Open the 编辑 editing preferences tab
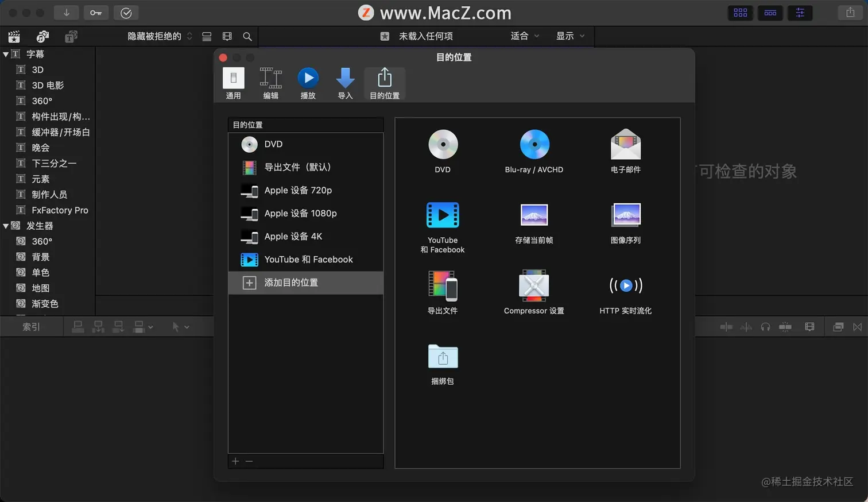Image resolution: width=868 pixels, height=502 pixels. coord(271,84)
